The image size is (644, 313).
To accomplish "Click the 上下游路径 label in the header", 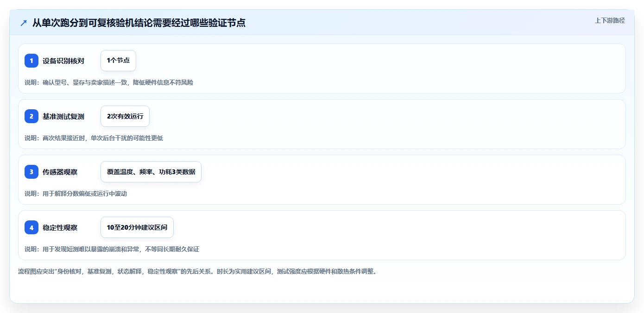I will point(610,20).
